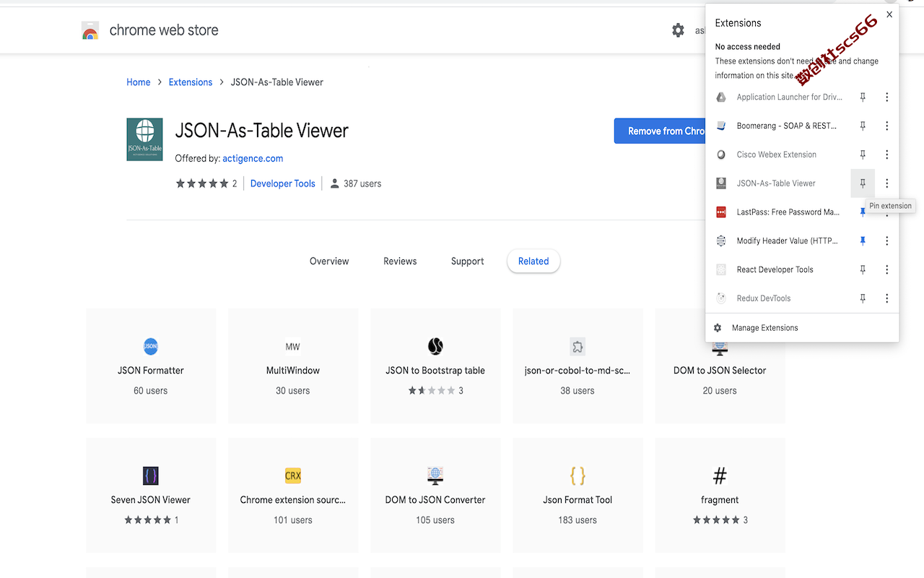Image resolution: width=924 pixels, height=578 pixels.
Task: Go to Extensions breadcrumb link
Action: [191, 82]
